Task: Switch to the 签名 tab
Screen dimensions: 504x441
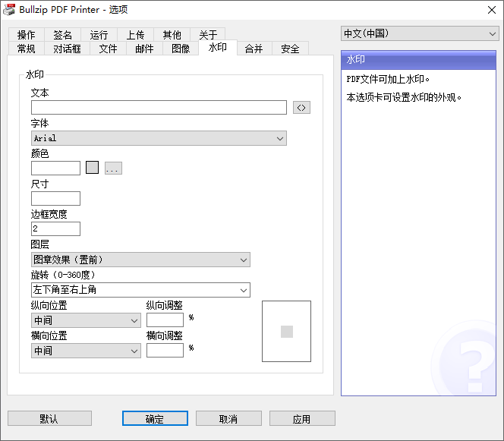Action: tap(63, 35)
